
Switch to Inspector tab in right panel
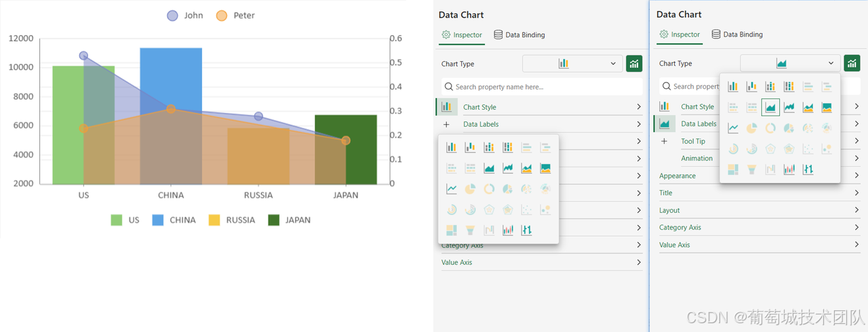679,35
